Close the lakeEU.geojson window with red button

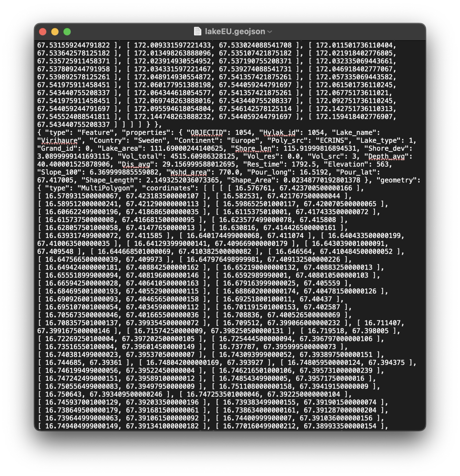click(x=43, y=32)
